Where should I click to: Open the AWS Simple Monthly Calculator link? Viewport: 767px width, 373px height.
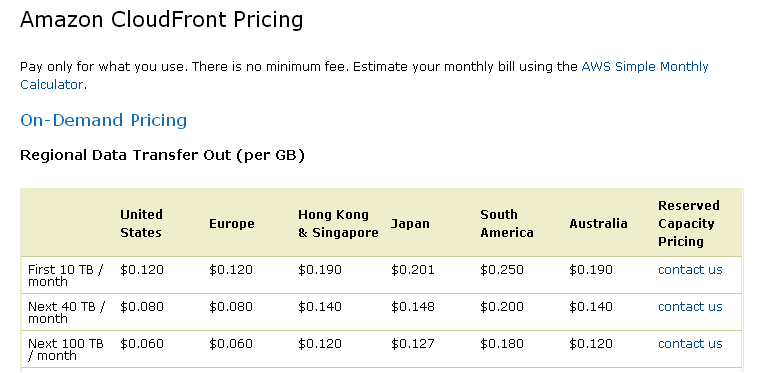click(x=645, y=66)
